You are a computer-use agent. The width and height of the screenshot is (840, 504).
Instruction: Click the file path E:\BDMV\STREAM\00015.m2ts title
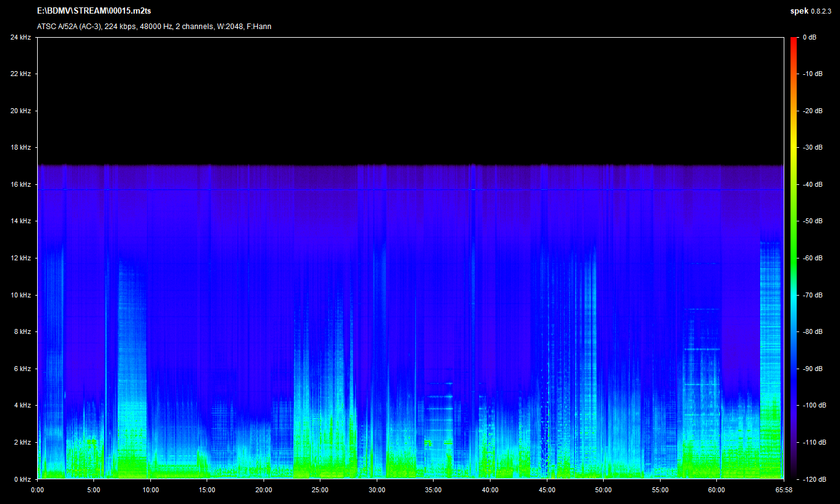(93, 11)
